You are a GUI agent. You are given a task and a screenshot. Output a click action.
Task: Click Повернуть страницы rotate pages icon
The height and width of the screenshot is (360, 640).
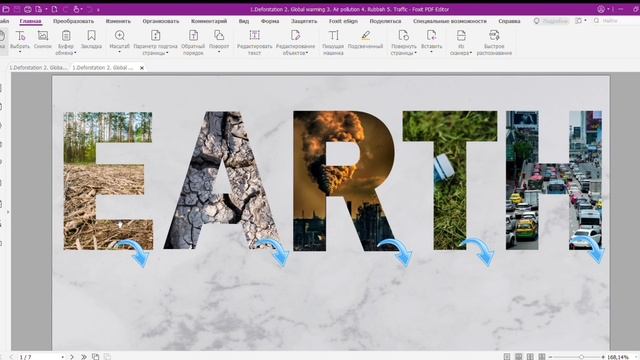pos(403,36)
